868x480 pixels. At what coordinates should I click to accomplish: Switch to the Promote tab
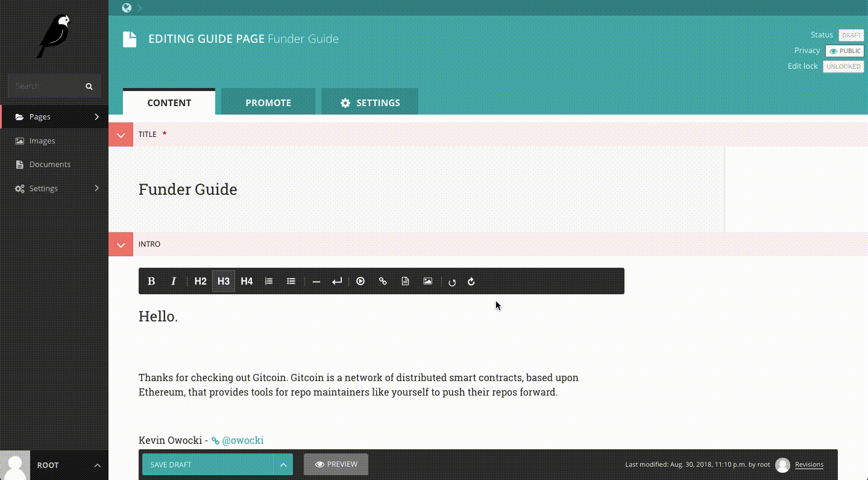268,103
